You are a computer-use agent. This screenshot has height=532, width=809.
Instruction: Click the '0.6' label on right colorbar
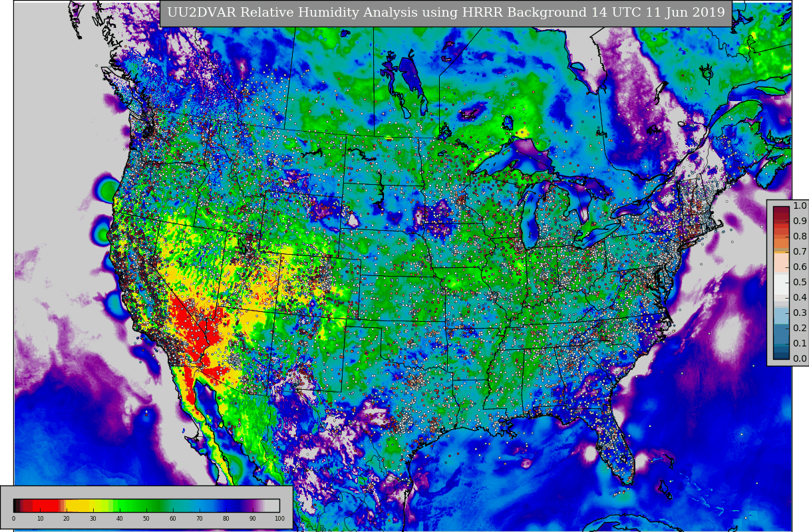[800, 267]
